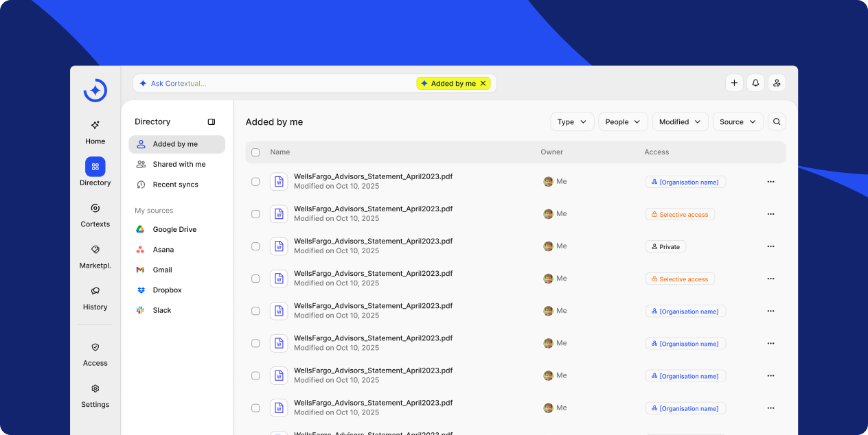Go to the Marketplace sidebar icon
This screenshot has width=868, height=435.
click(95, 250)
